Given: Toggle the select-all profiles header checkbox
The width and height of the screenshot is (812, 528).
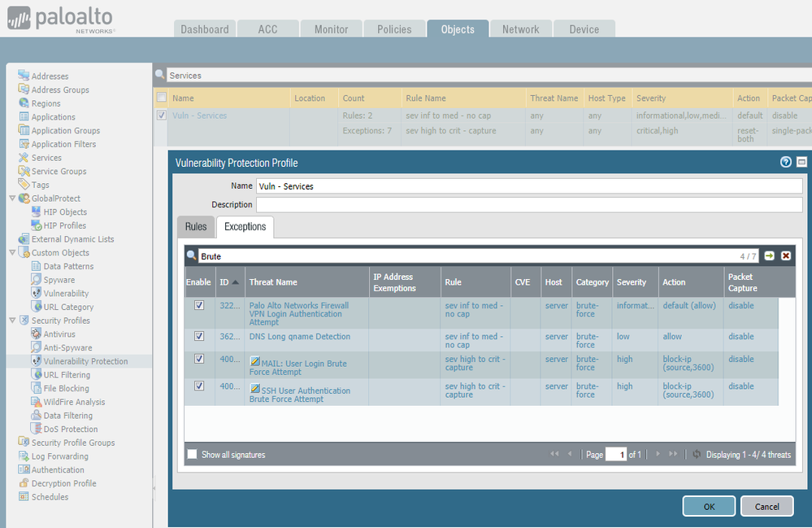Looking at the screenshot, I should [162, 98].
